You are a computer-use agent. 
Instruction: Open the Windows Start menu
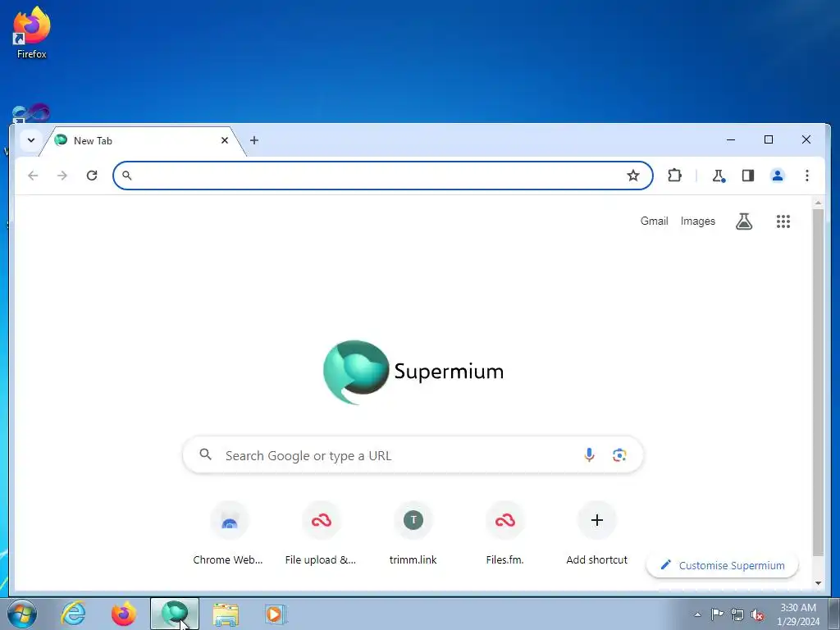point(22,614)
